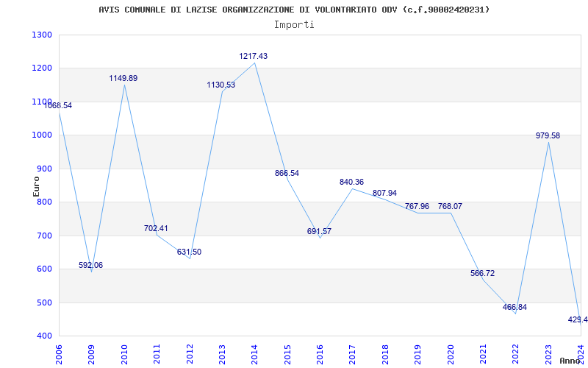Screen dimensions: 588x368
Task: Click the 900 y-axis tick label
Action: click(44, 169)
